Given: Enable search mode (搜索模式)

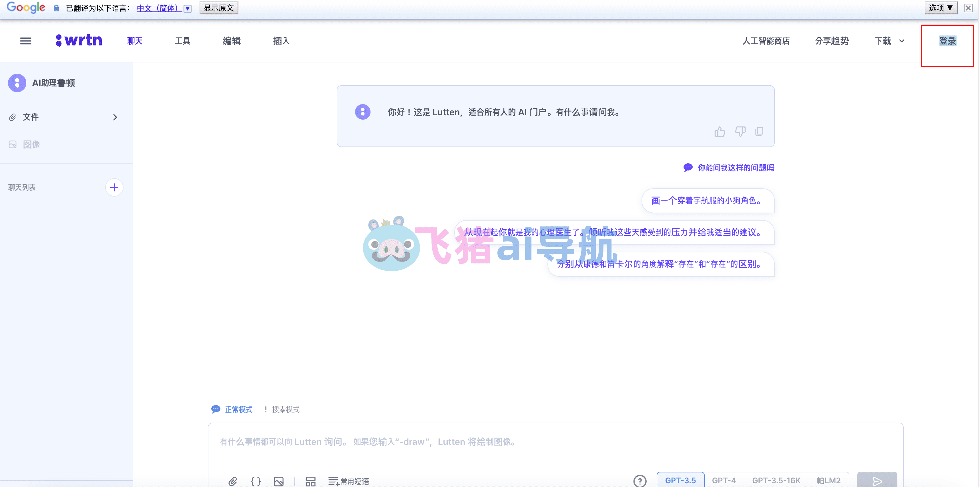Looking at the screenshot, I should (x=285, y=409).
